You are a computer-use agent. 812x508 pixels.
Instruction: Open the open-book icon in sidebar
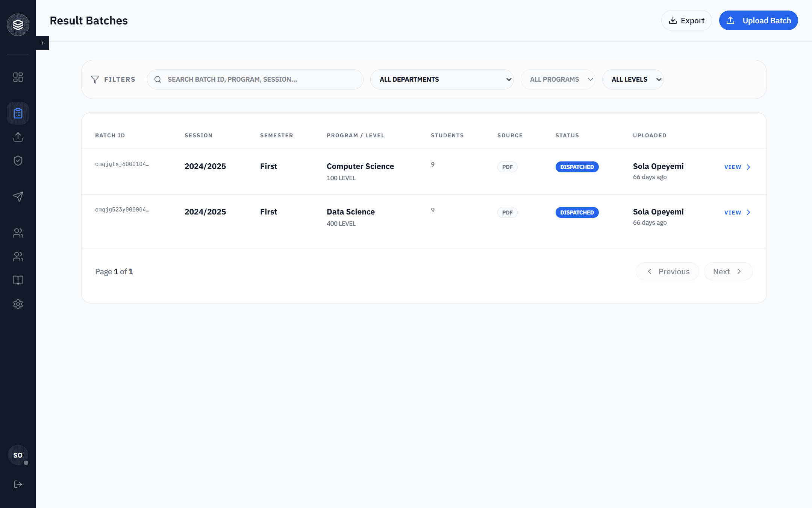coord(18,280)
